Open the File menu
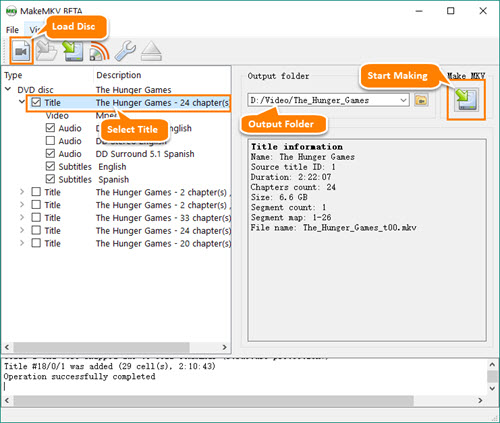Screen dimensions: 500x423 pyautogui.click(x=12, y=30)
